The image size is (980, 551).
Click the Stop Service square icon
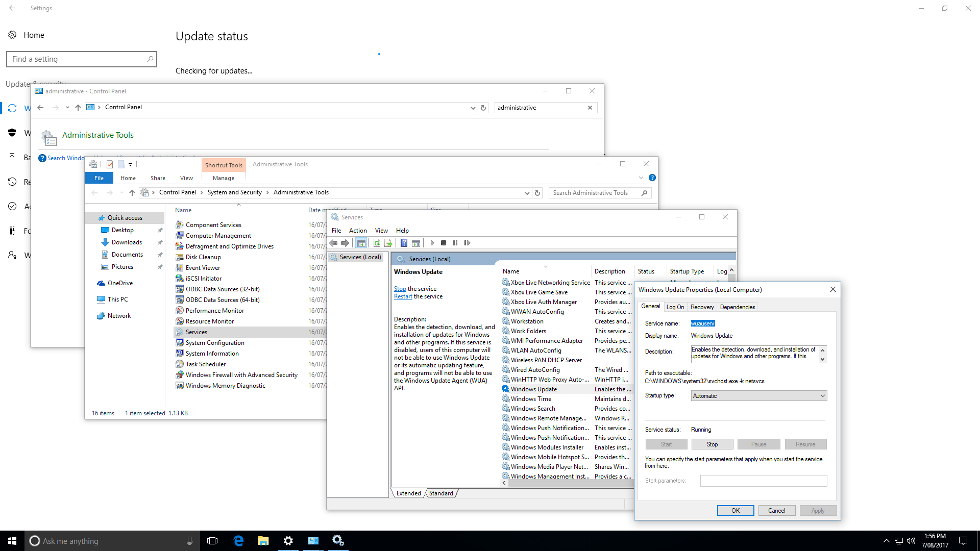444,243
